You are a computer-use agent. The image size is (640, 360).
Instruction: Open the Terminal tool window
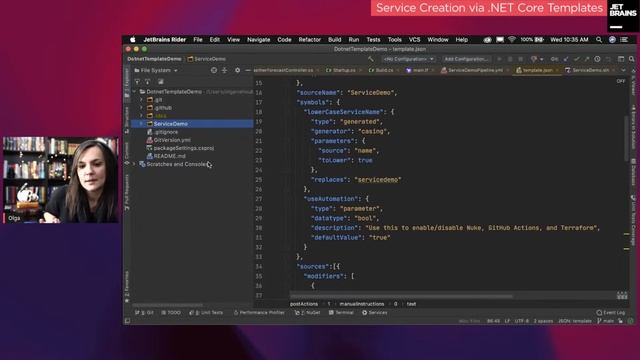[x=341, y=313]
